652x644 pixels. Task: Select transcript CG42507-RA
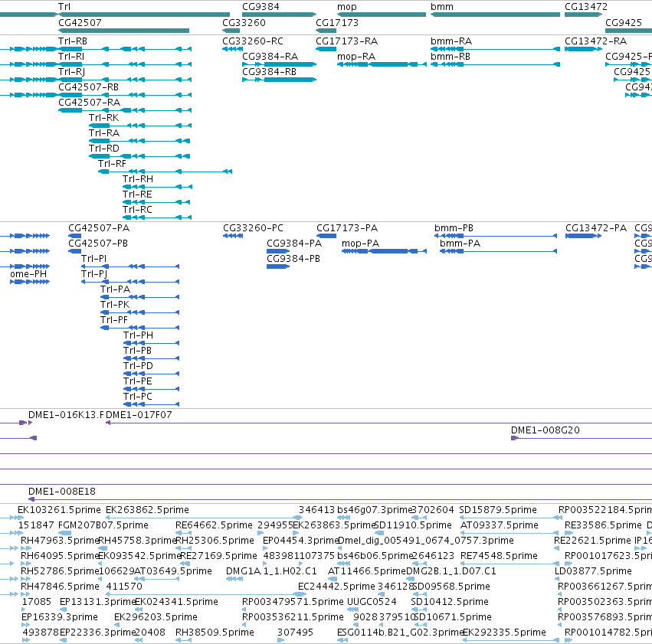tap(90, 103)
